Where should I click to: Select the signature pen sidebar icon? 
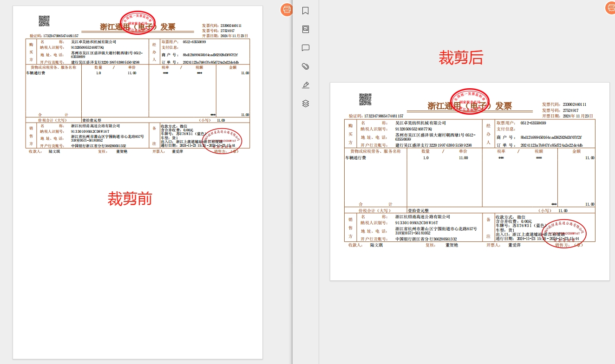click(306, 85)
